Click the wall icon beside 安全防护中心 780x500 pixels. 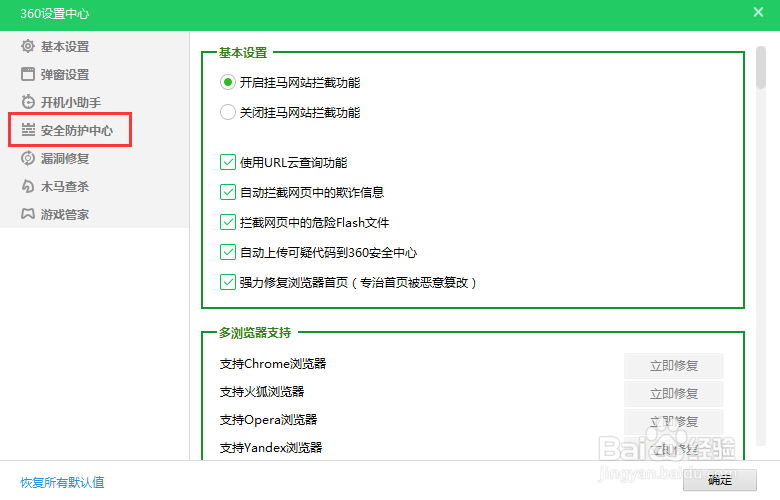tap(28, 130)
